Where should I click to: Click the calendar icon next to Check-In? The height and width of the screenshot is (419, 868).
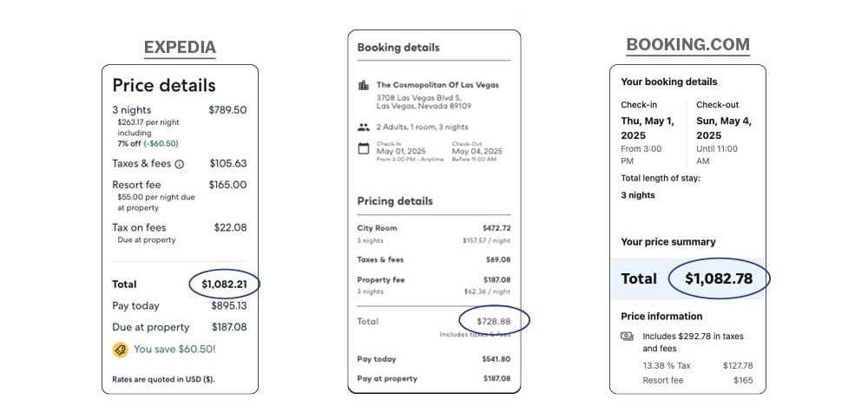(x=364, y=148)
